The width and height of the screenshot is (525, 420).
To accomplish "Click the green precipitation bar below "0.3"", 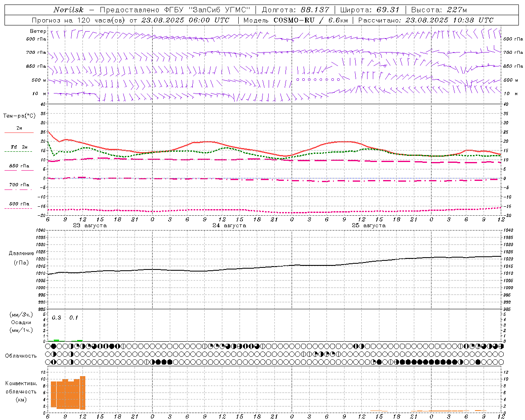I will (x=56, y=340).
